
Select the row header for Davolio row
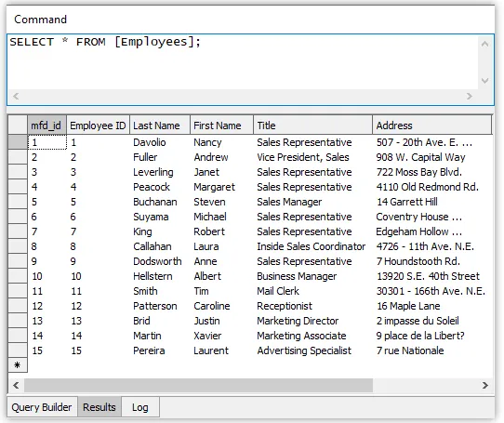(18, 142)
